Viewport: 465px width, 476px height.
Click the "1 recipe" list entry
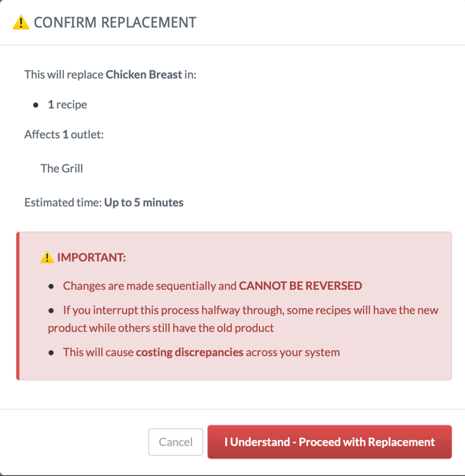click(67, 104)
